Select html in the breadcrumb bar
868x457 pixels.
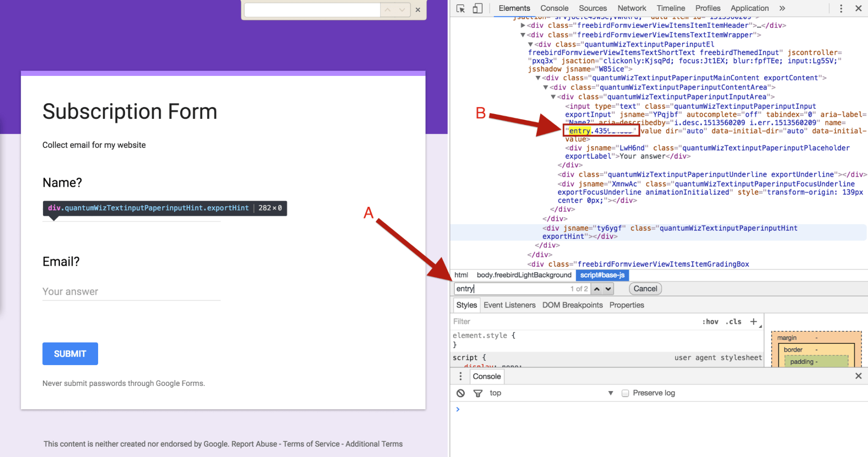pyautogui.click(x=461, y=275)
